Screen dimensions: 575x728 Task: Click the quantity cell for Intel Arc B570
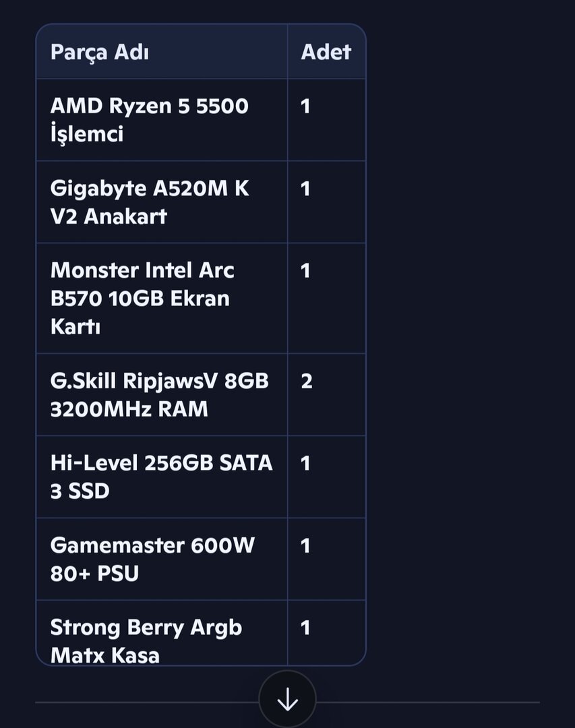click(305, 271)
